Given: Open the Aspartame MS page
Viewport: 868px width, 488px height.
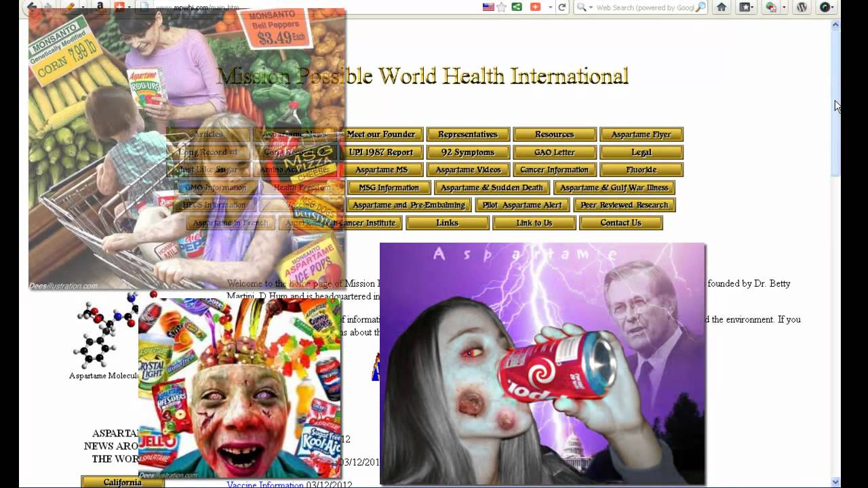Looking at the screenshot, I should pos(381,169).
